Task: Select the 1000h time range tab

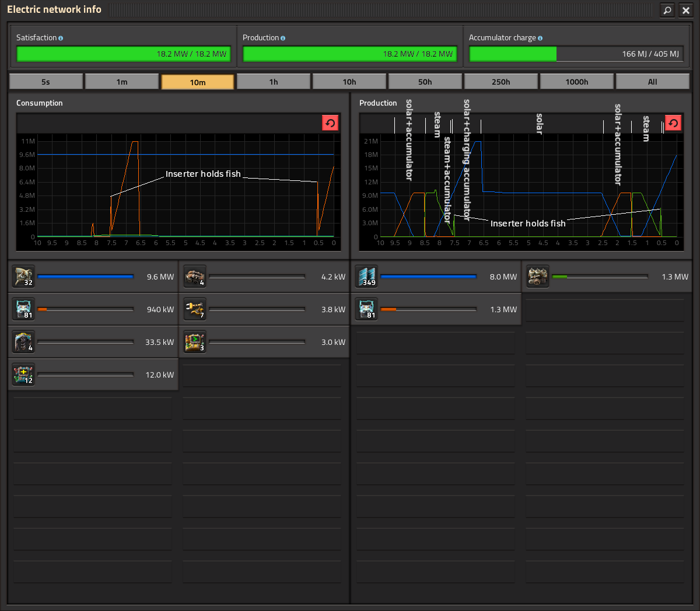Action: tap(577, 82)
